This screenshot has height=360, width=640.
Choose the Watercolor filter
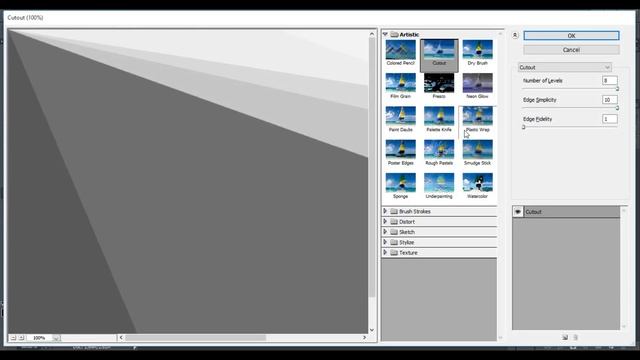tap(477, 186)
